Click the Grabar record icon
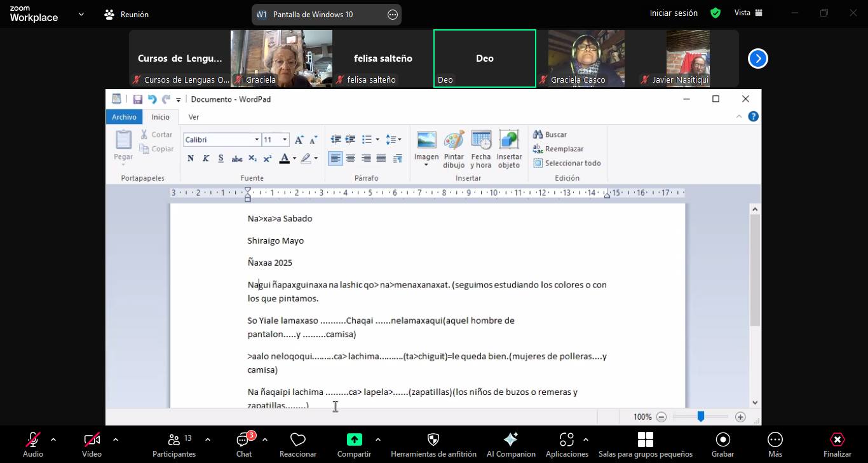 click(x=722, y=440)
